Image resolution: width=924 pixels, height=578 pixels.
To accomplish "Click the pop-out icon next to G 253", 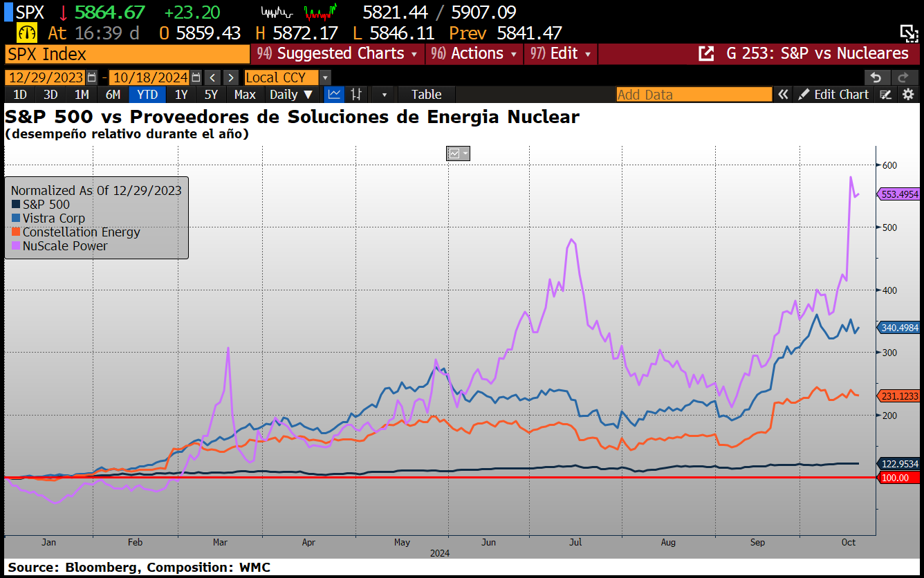I will tap(706, 54).
